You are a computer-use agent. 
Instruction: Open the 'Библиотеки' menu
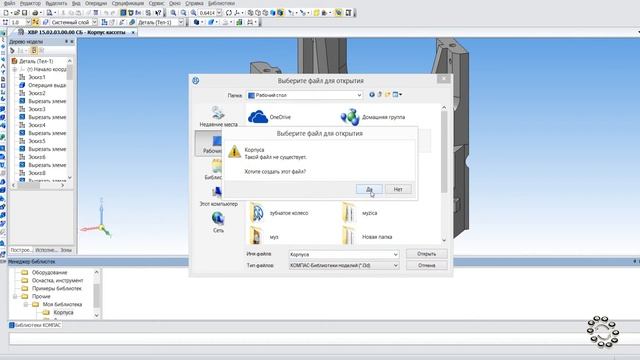(221, 3)
